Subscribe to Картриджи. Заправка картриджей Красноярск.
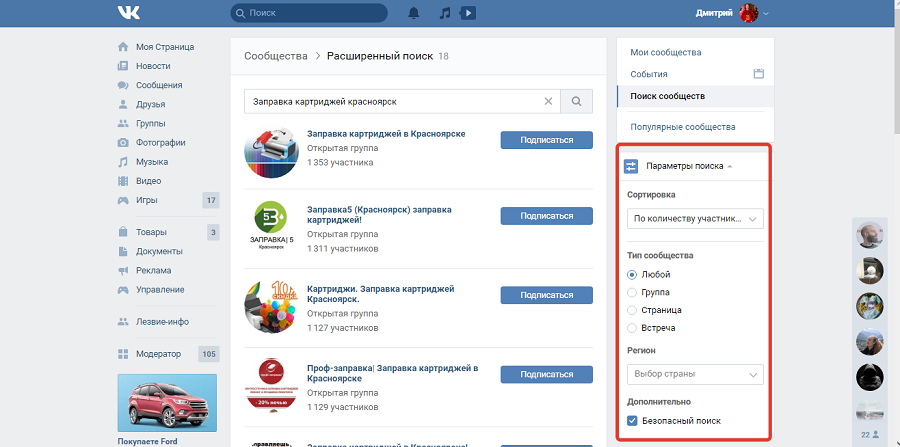This screenshot has width=900, height=447. coord(546,295)
